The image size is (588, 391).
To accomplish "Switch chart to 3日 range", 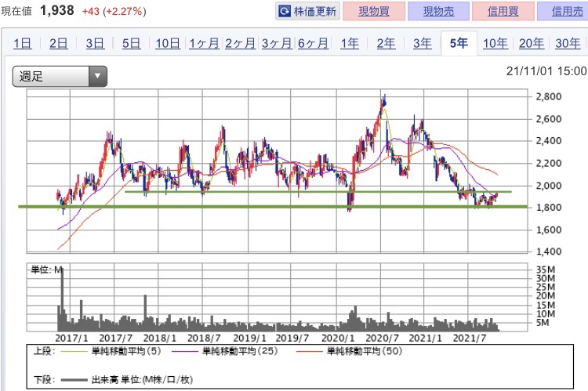I will [x=95, y=43].
